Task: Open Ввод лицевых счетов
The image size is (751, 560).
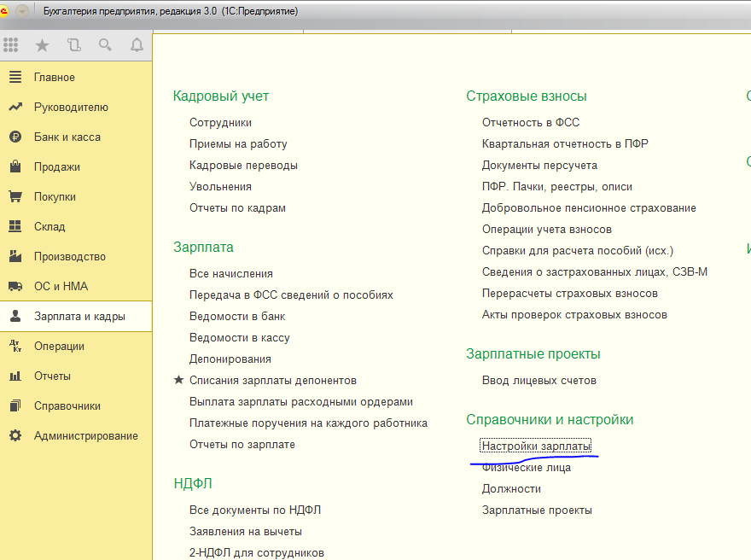Action: [x=539, y=381]
